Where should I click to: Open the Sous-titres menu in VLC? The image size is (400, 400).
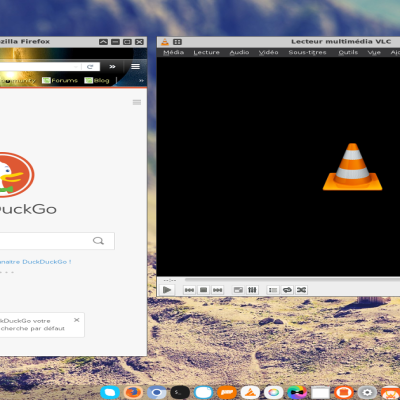tap(307, 52)
